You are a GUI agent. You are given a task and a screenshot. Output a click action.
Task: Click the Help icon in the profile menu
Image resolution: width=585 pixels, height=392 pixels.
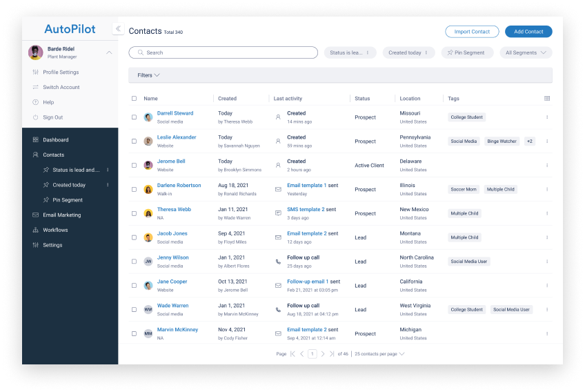click(x=36, y=102)
